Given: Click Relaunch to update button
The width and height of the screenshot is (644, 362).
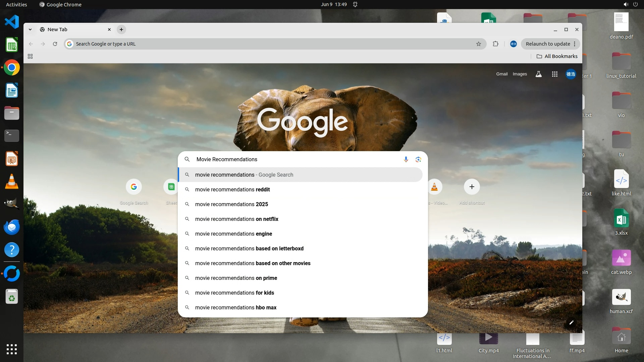Looking at the screenshot, I should (548, 44).
